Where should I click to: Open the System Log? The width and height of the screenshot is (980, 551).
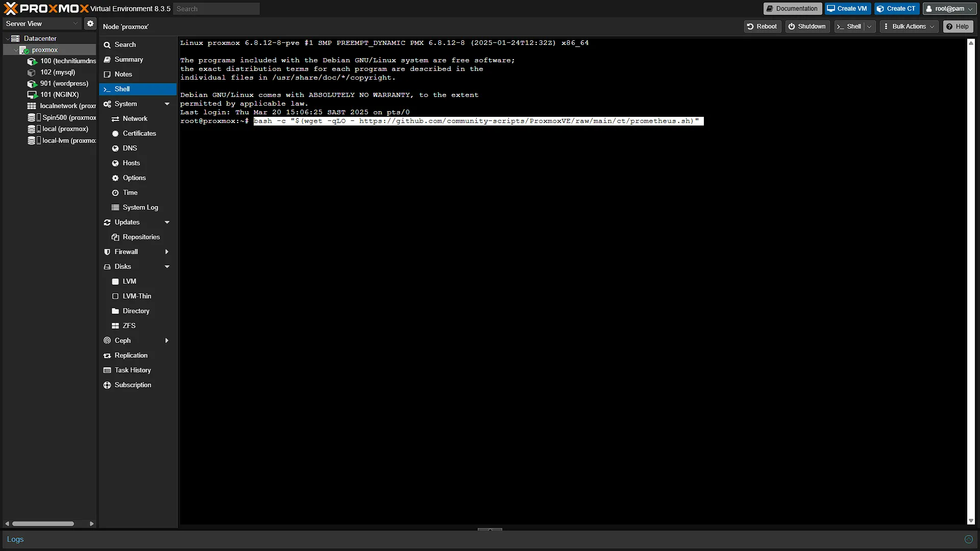coord(138,208)
